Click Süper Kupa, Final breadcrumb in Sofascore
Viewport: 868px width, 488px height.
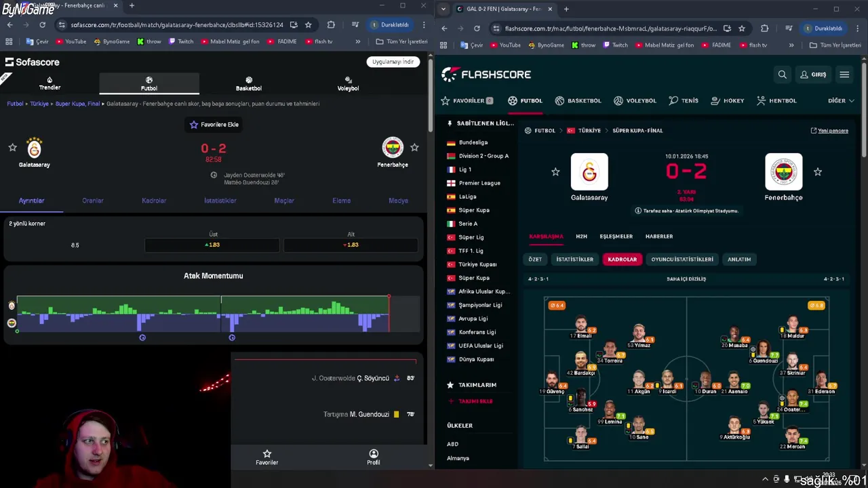tap(77, 104)
